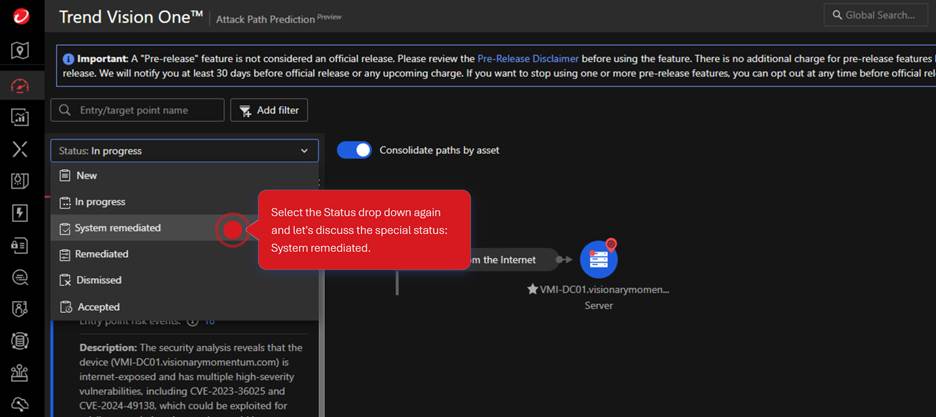Open the Status: In progress dropdown

coord(184,151)
